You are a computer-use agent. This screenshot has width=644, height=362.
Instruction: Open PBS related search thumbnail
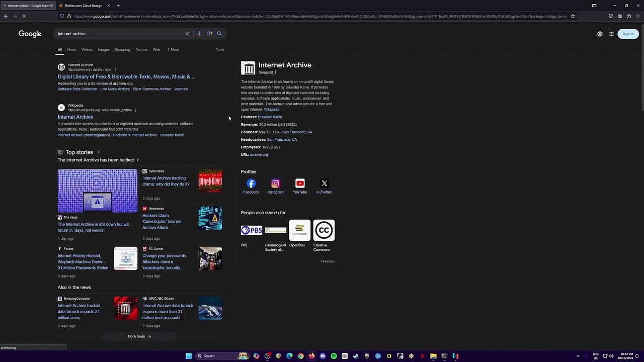252,230
